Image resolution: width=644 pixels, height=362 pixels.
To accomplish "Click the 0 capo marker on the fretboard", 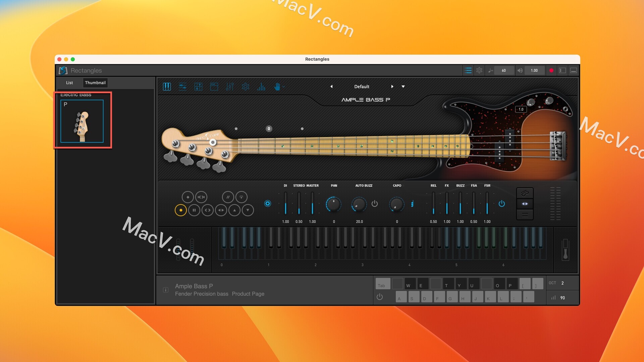I will 269,129.
